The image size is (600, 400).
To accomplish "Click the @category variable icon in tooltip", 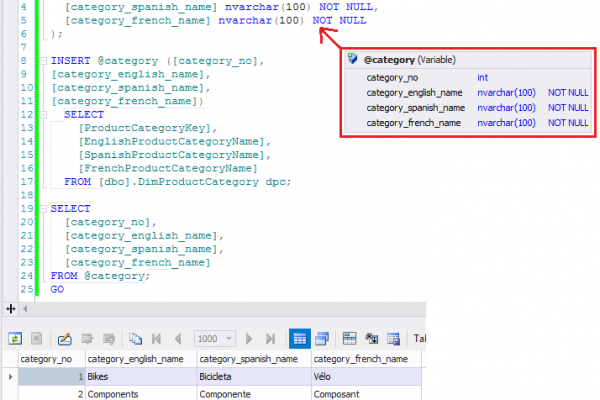I will (x=352, y=59).
